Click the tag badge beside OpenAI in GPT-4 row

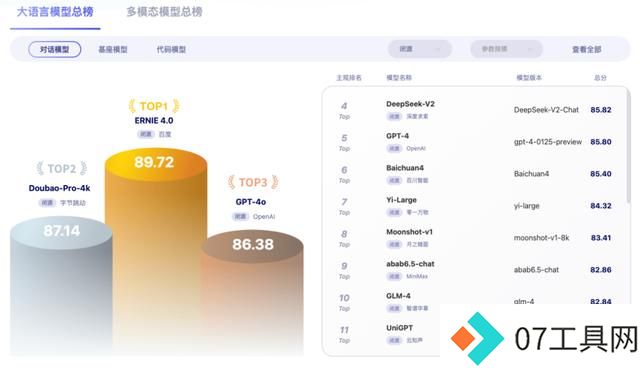(394, 148)
